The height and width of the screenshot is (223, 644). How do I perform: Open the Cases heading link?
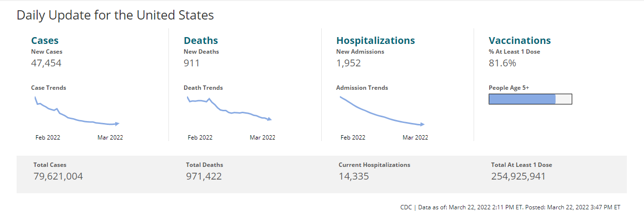click(x=45, y=41)
